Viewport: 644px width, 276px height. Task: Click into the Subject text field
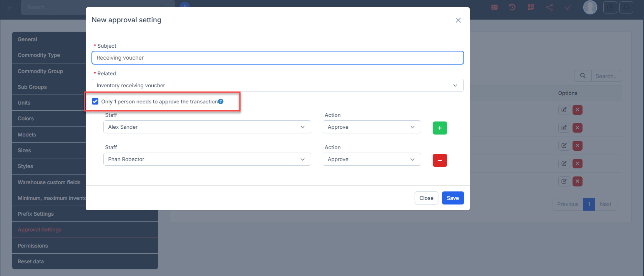pos(277,58)
